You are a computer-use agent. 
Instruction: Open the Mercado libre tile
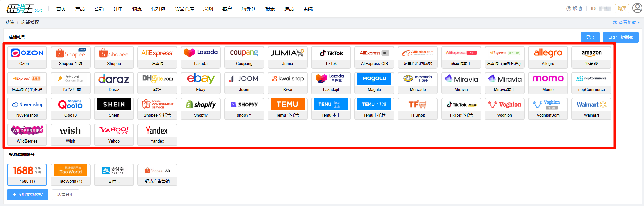[418, 83]
